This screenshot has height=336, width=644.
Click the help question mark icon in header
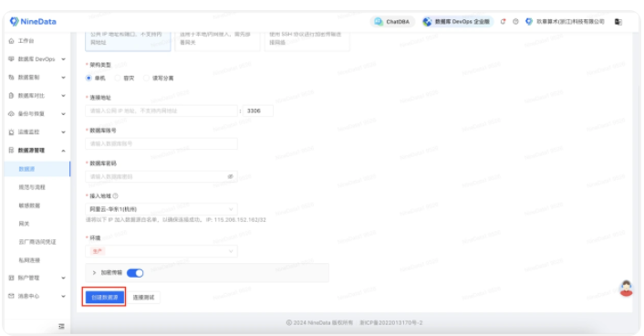[x=515, y=21]
